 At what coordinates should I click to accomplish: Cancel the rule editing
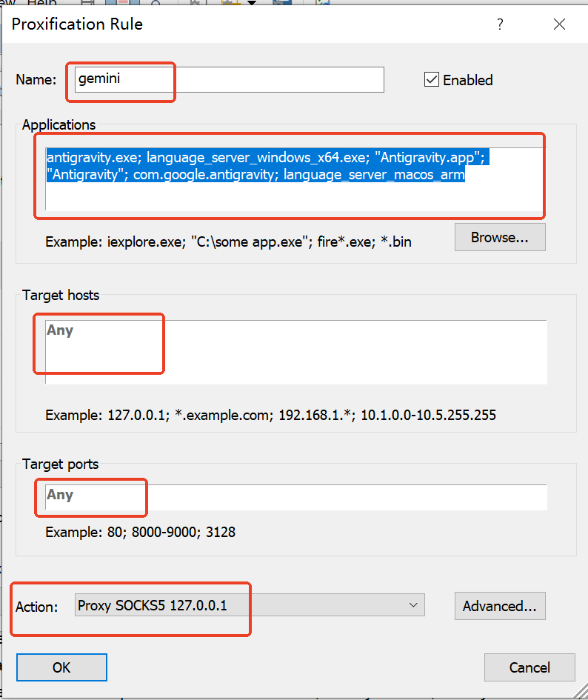(x=529, y=667)
